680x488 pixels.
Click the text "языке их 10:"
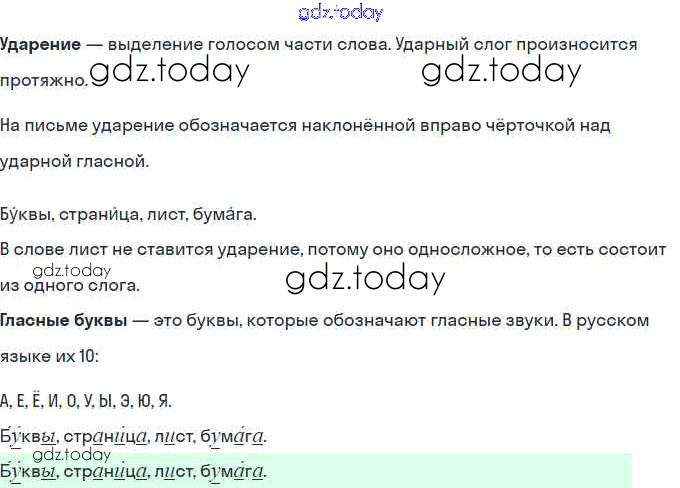[x=50, y=356]
